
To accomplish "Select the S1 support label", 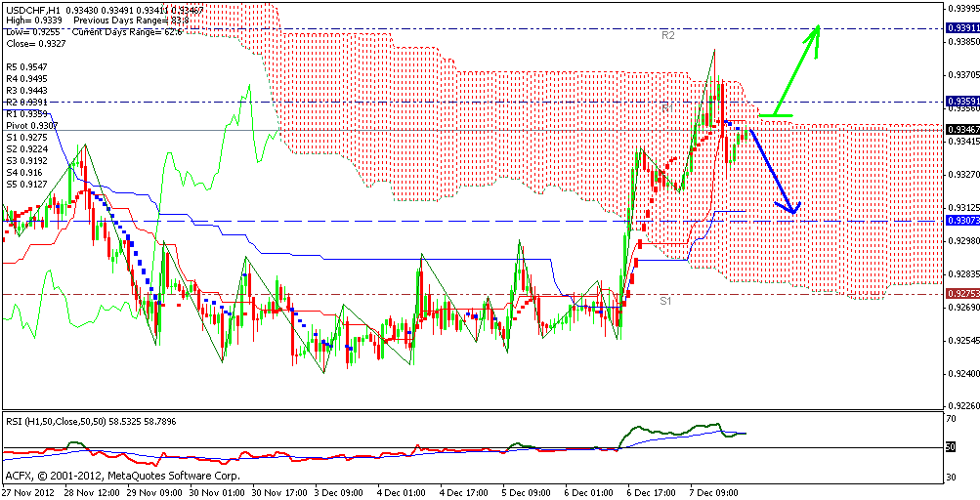I will pos(665,301).
